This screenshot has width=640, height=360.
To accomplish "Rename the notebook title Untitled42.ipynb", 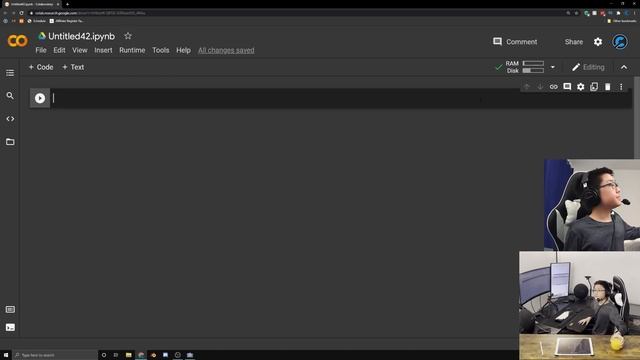I will pyautogui.click(x=81, y=36).
